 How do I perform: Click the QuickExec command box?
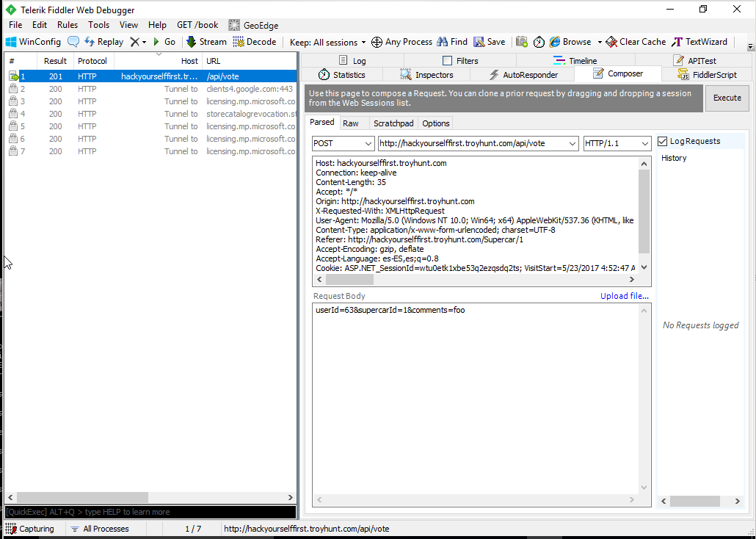(x=150, y=512)
